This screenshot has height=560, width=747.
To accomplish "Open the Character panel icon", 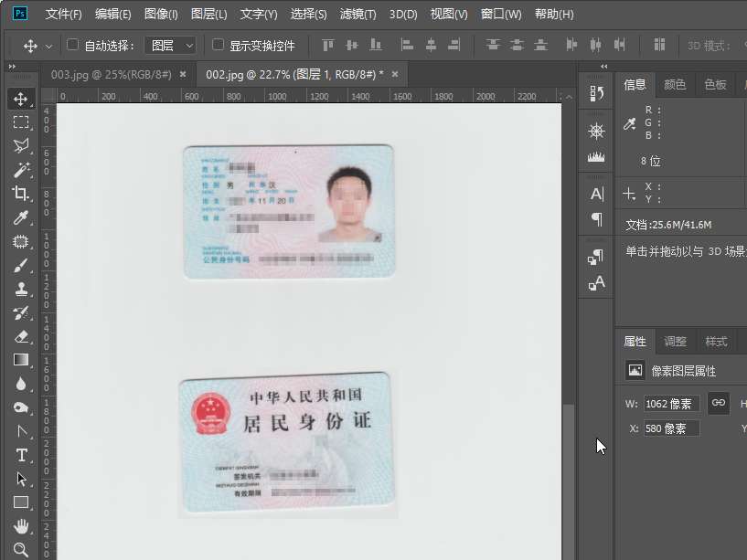I will point(596,194).
